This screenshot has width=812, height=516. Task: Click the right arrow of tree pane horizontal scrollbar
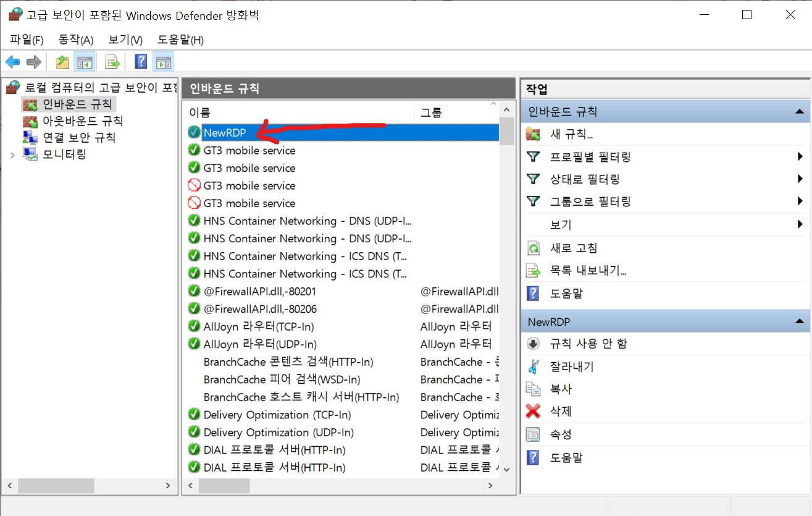click(167, 486)
